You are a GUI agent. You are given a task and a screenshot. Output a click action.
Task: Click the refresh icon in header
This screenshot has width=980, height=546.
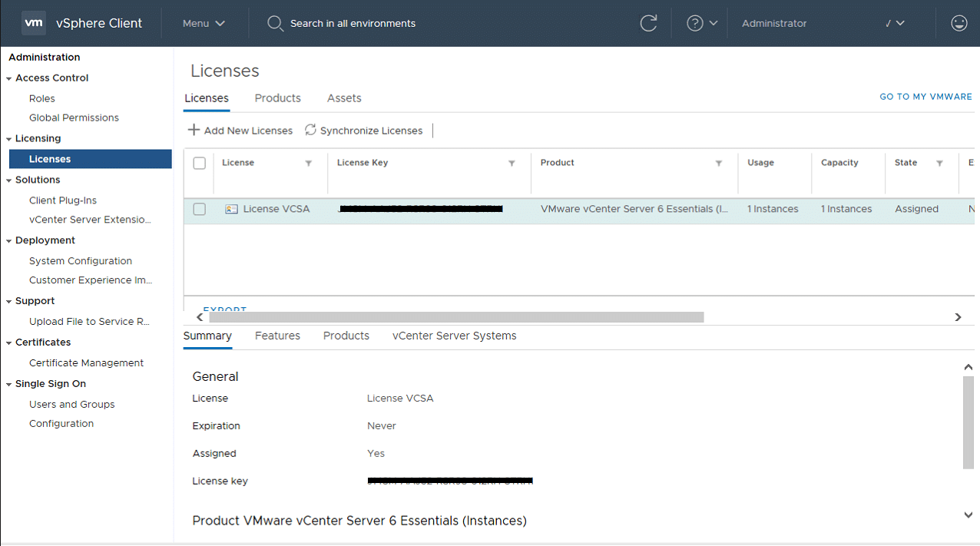649,23
